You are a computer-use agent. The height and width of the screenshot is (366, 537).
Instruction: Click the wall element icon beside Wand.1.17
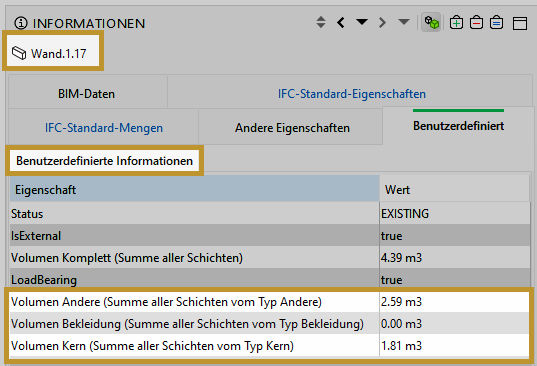[19, 53]
